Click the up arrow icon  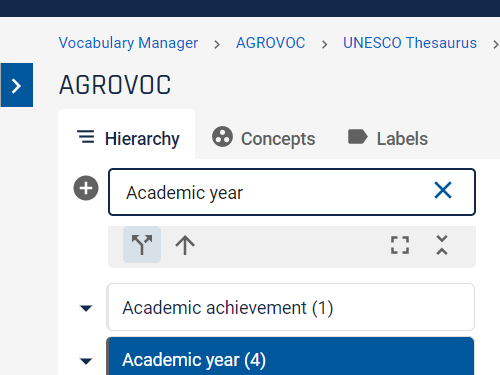pos(185,245)
